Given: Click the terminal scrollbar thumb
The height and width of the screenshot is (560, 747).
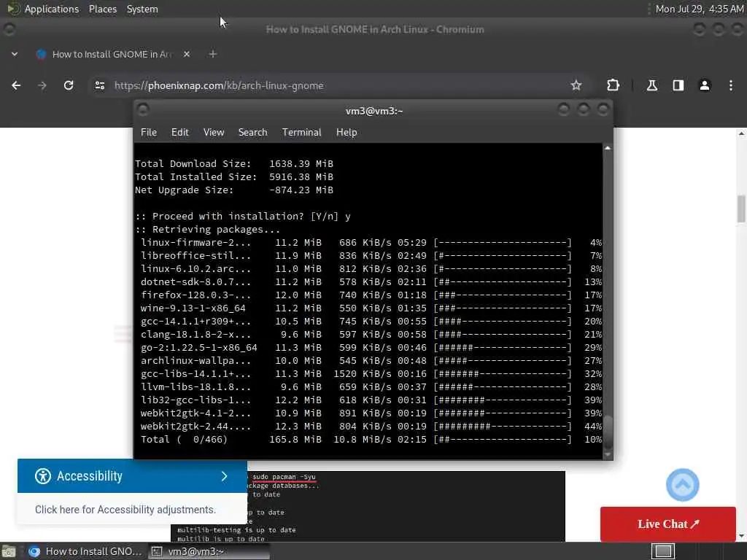Looking at the screenshot, I should (608, 430).
